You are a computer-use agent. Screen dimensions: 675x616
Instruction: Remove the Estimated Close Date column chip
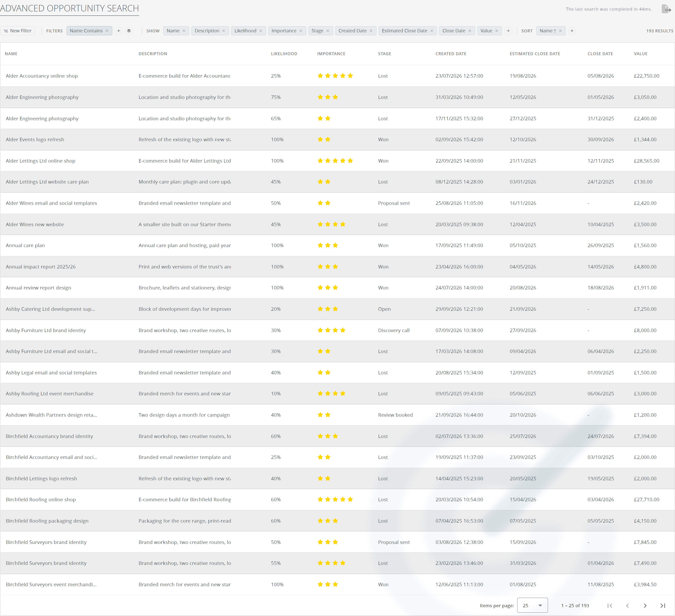tap(432, 31)
